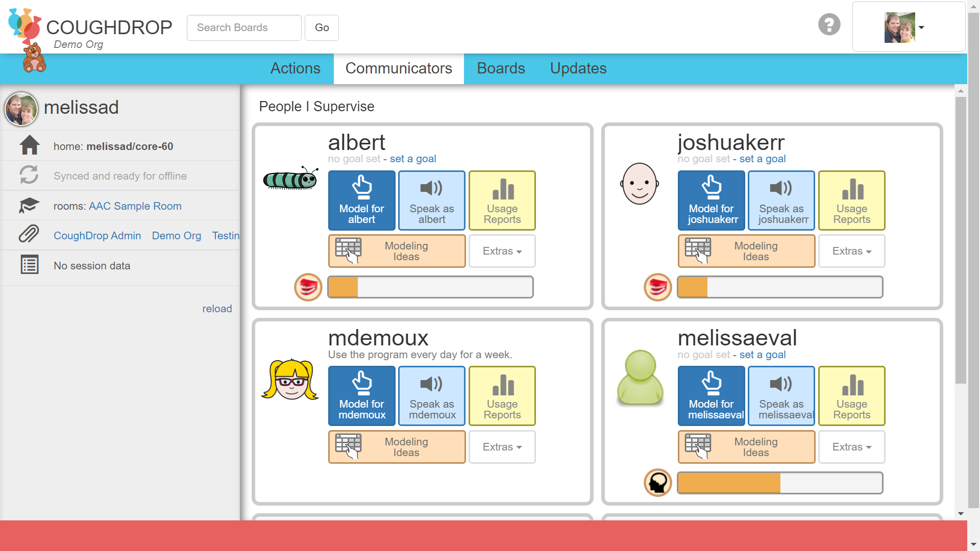The height and width of the screenshot is (551, 980).
Task: Click the albert username heading
Action: click(356, 142)
